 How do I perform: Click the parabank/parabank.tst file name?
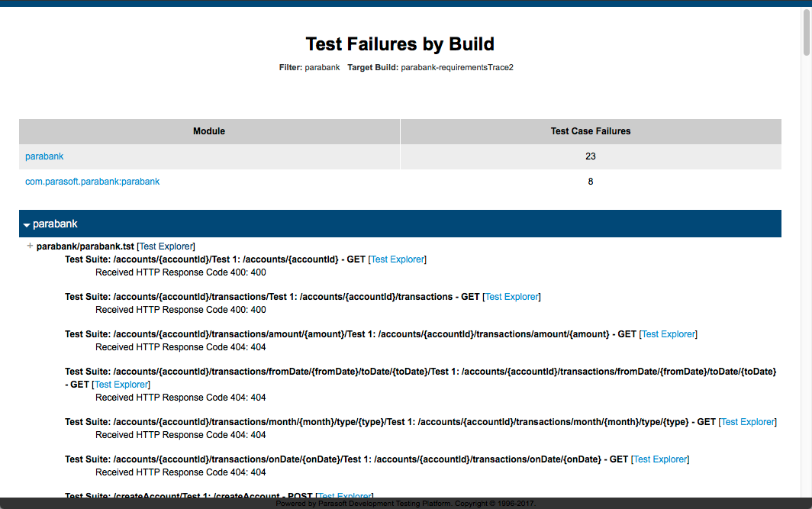coord(85,246)
